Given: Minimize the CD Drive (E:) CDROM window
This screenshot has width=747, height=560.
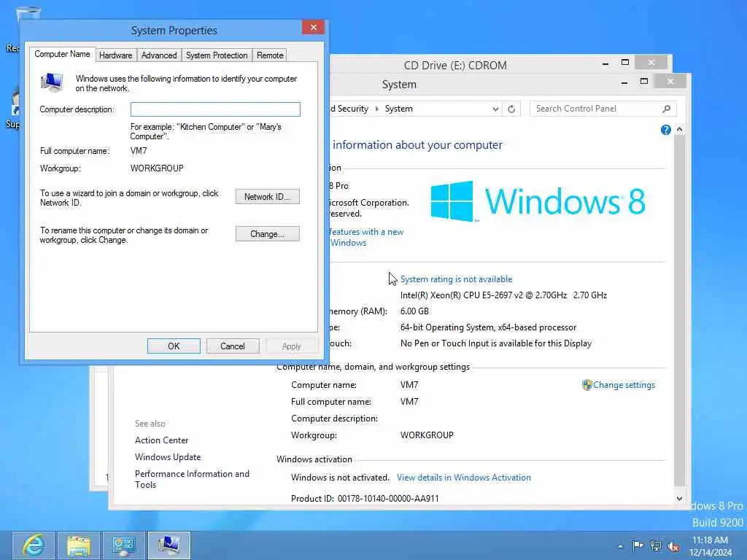Looking at the screenshot, I should [x=605, y=63].
